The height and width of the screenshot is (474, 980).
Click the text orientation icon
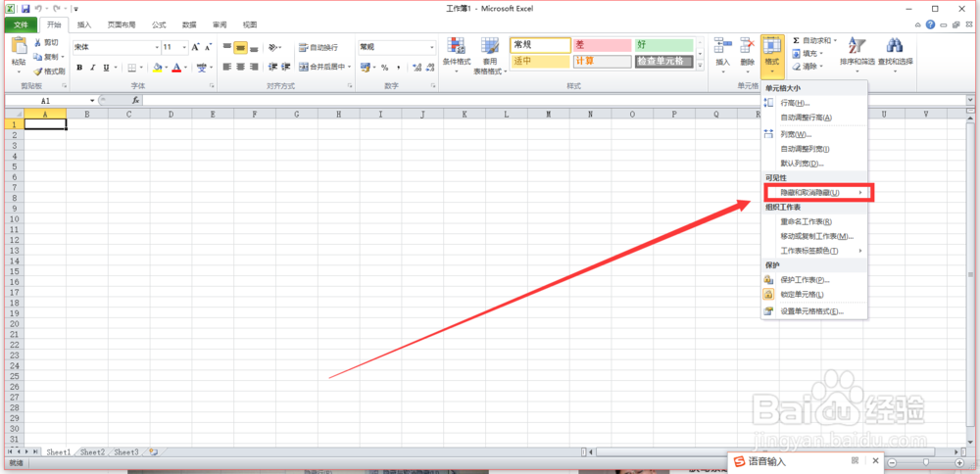pos(273,47)
